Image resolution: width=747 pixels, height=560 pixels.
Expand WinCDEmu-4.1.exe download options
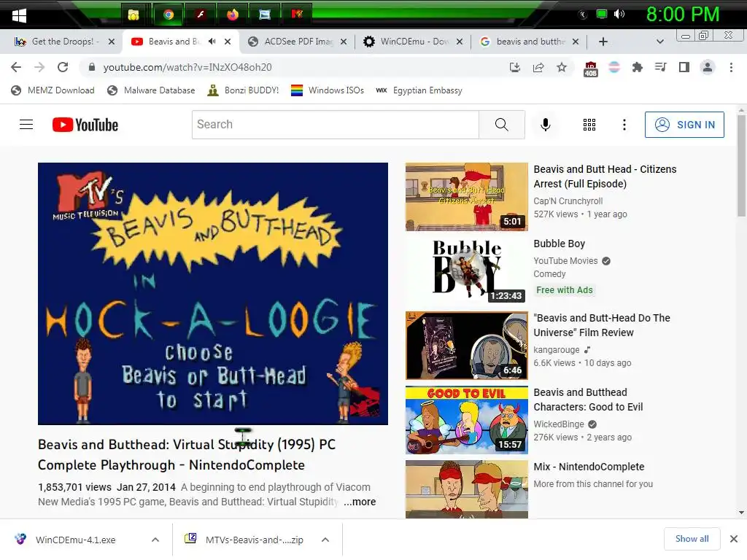tap(155, 540)
